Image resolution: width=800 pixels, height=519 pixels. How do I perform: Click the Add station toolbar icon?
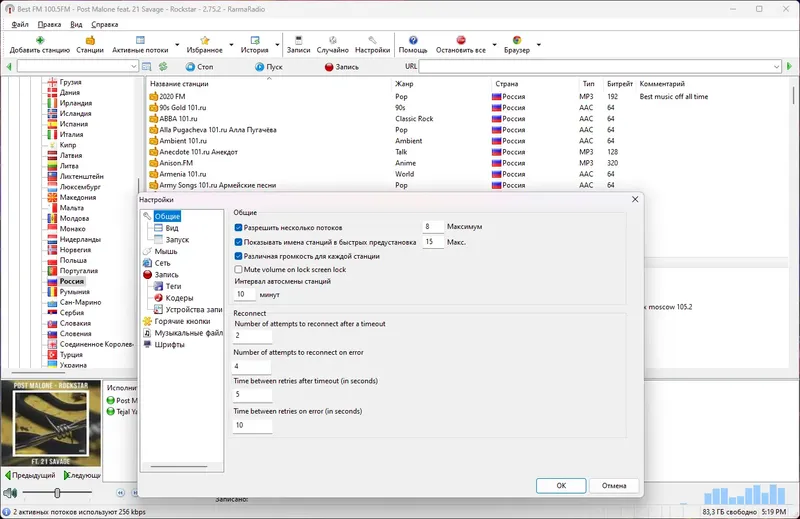(40, 40)
